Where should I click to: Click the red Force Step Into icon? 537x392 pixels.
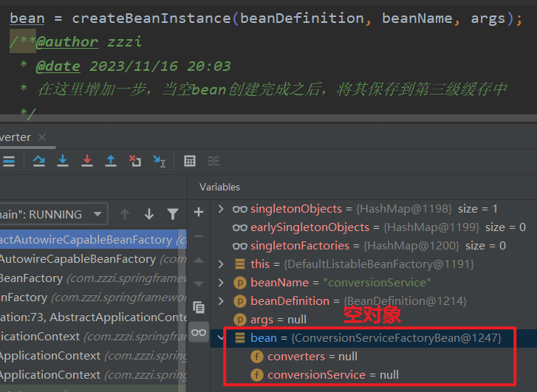tap(86, 161)
